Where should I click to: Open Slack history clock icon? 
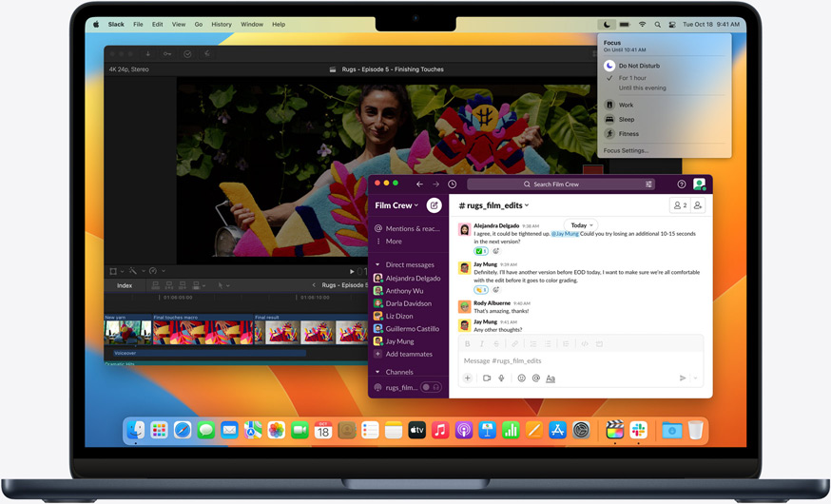[x=452, y=184]
